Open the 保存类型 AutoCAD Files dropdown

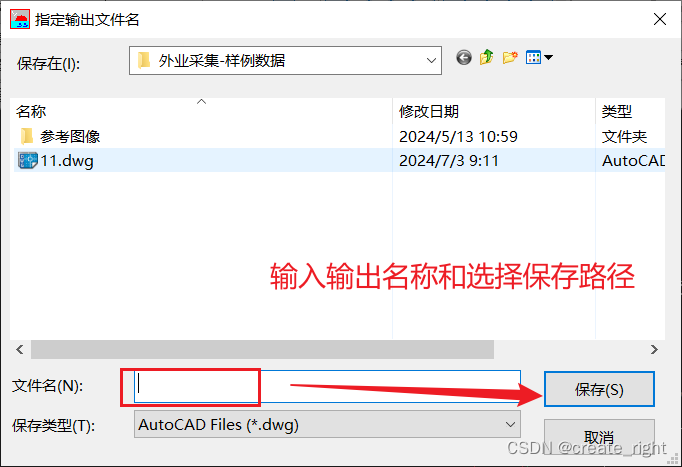click(327, 424)
